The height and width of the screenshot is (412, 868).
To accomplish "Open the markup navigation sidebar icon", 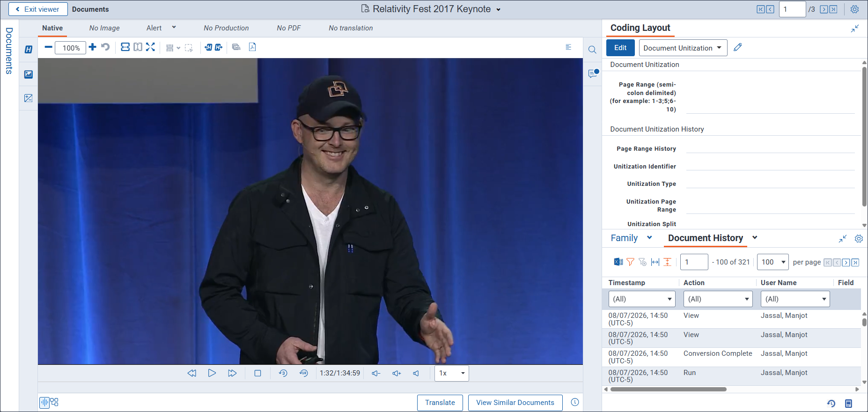I will tap(29, 98).
